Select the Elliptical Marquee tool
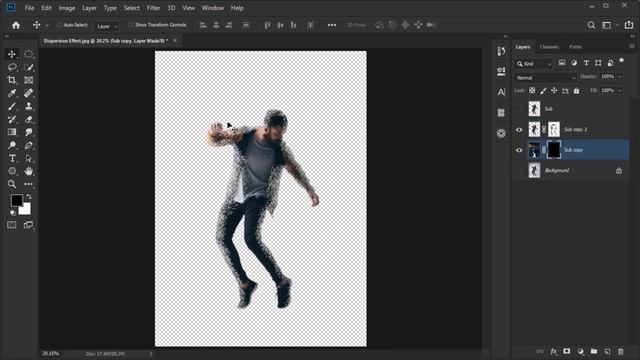Screen dimensions: 640x360 pos(28,54)
